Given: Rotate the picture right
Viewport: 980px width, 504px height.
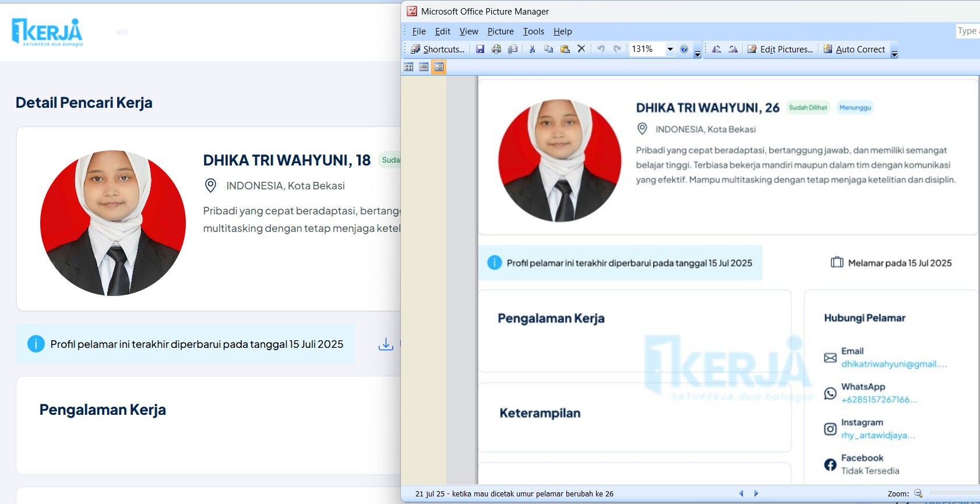Looking at the screenshot, I should [x=733, y=50].
